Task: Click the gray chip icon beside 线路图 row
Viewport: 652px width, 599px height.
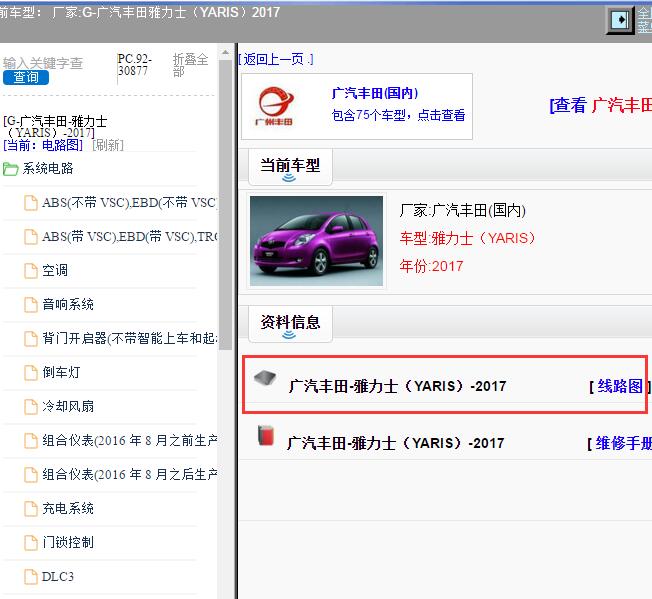Action: point(265,378)
